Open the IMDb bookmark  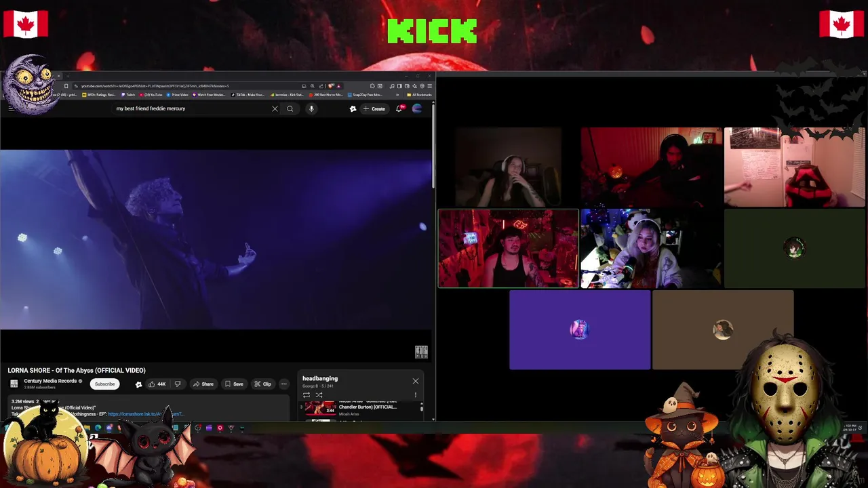tap(100, 95)
